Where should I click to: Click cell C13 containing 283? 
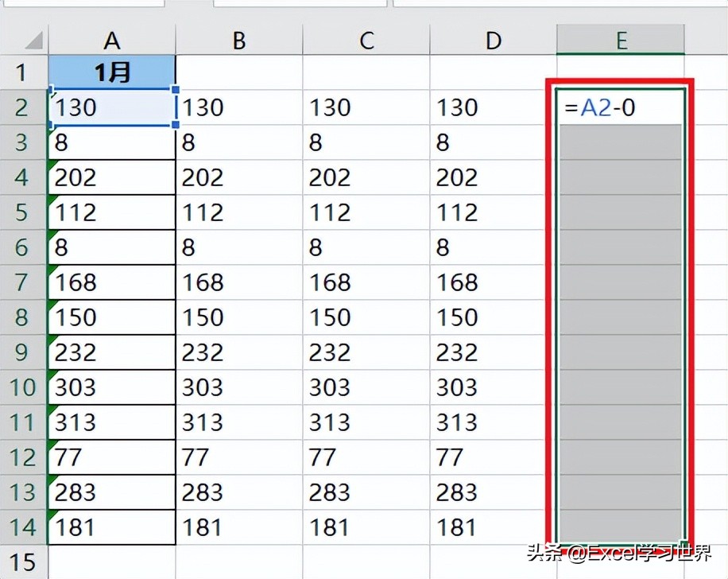tap(366, 492)
